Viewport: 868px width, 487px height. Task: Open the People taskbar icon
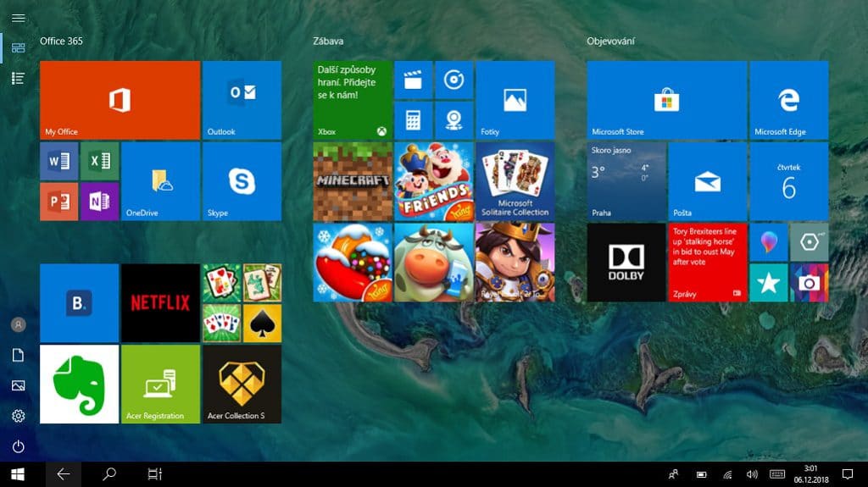click(674, 474)
